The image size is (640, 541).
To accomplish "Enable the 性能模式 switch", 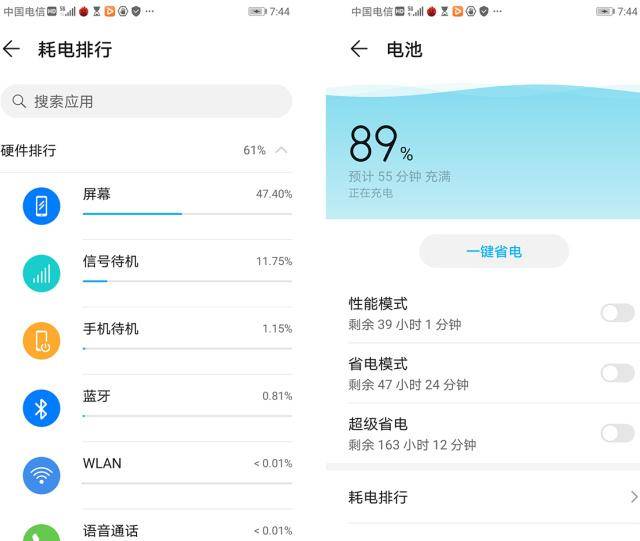I will [618, 313].
